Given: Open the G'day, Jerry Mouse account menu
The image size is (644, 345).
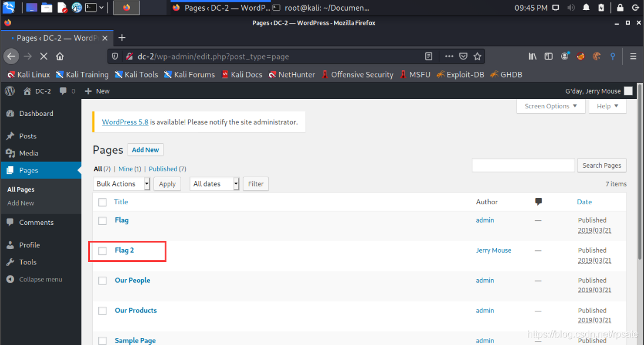Looking at the screenshot, I should coord(599,91).
